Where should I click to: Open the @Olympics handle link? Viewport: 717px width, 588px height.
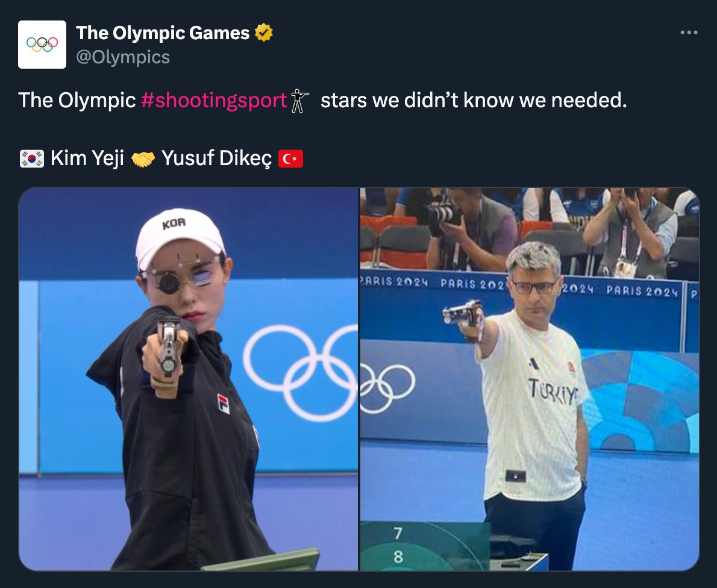[123, 57]
